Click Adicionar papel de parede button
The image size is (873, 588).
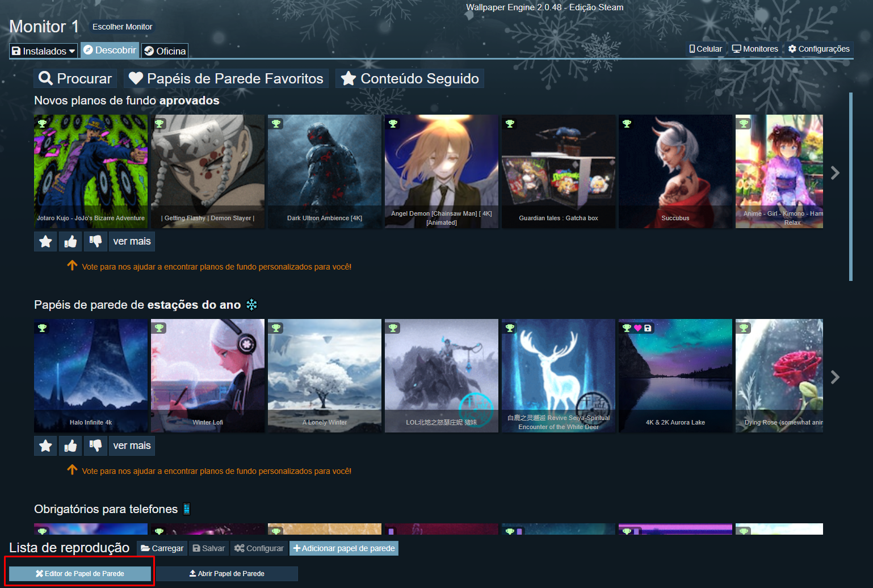[x=344, y=548]
